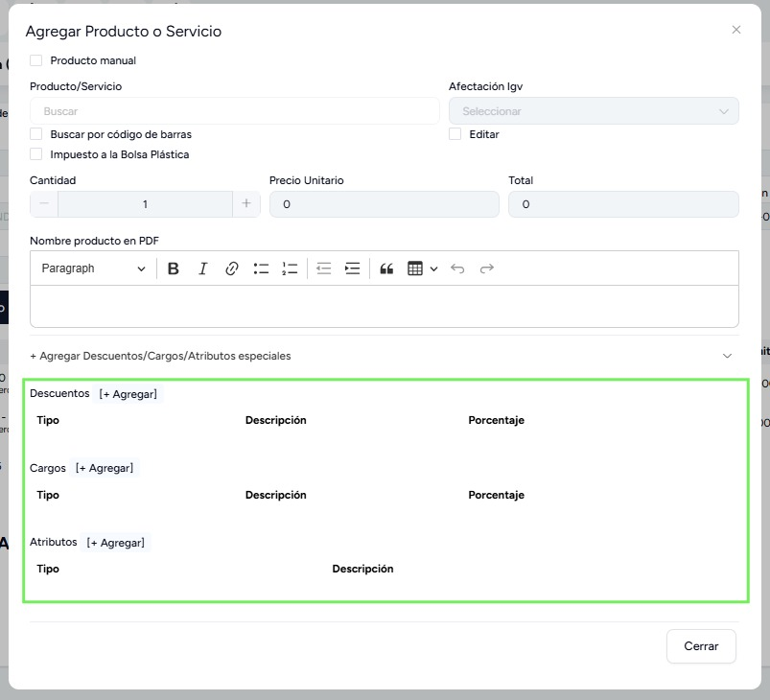Click Porcentaje header under Descuentos
770x700 pixels.
click(x=496, y=420)
